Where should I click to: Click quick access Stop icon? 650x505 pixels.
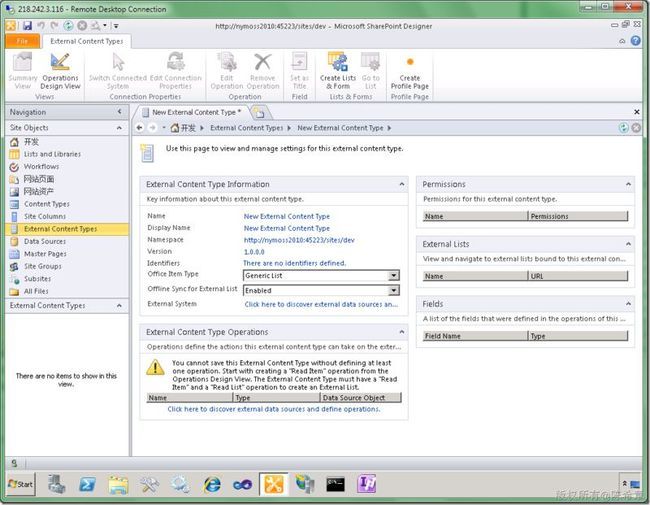[82, 26]
